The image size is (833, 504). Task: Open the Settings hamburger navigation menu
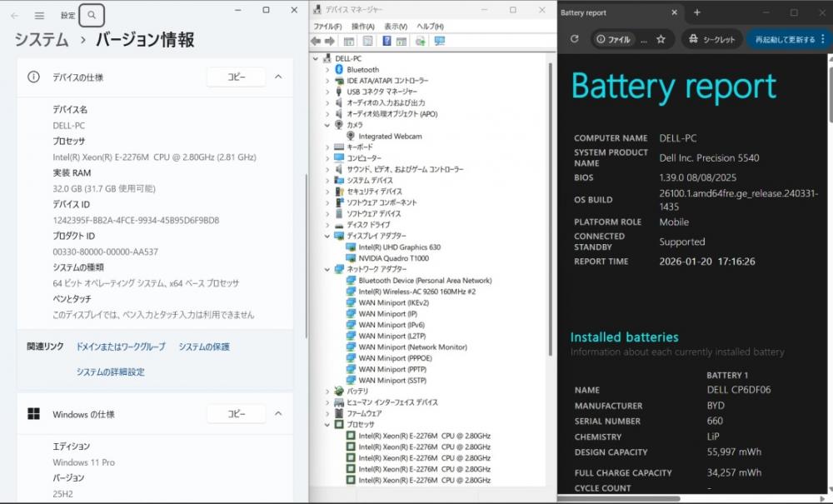(39, 16)
